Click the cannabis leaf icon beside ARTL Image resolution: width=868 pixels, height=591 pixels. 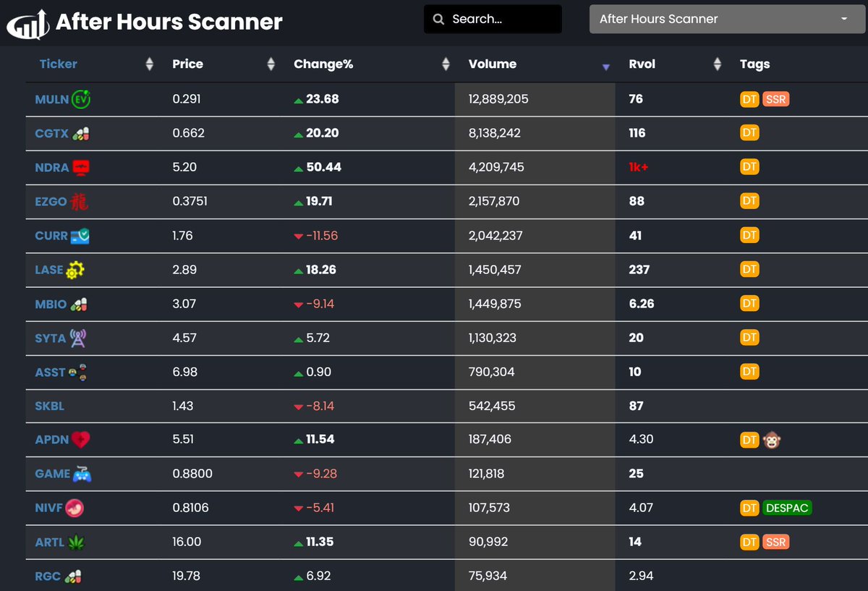click(76, 542)
